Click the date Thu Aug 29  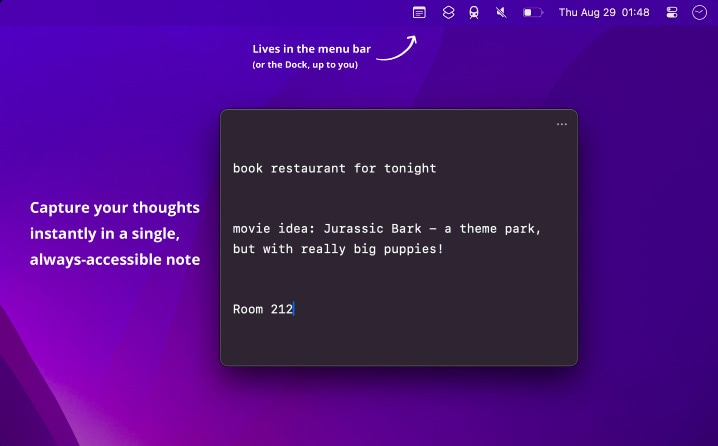tap(587, 12)
